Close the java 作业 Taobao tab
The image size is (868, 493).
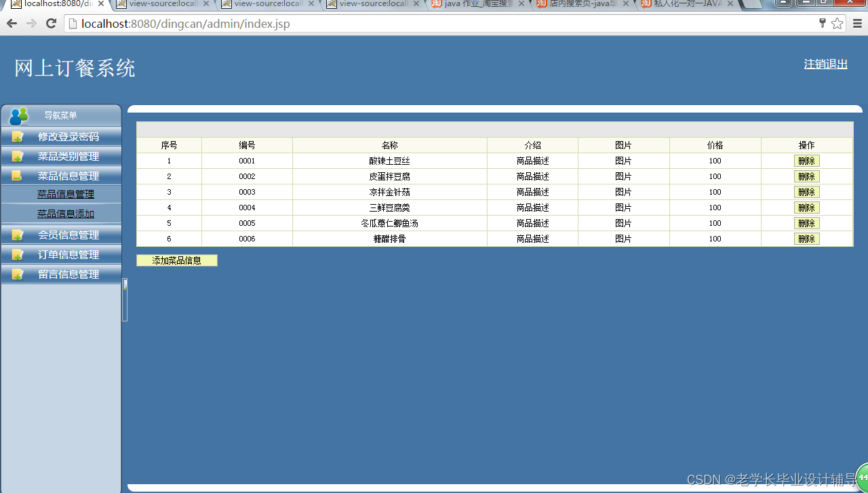(x=521, y=3)
